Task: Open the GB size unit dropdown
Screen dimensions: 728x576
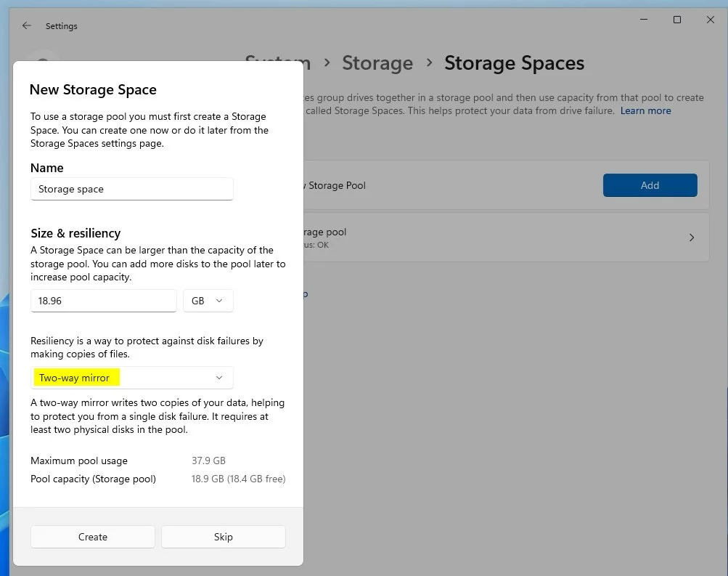Action: click(x=208, y=301)
